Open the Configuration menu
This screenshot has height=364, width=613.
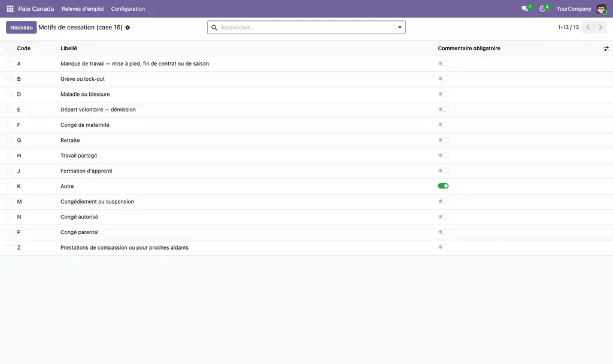(128, 8)
